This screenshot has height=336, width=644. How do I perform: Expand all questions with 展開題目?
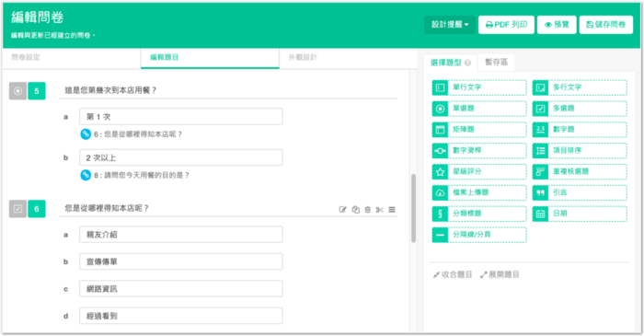coord(500,274)
